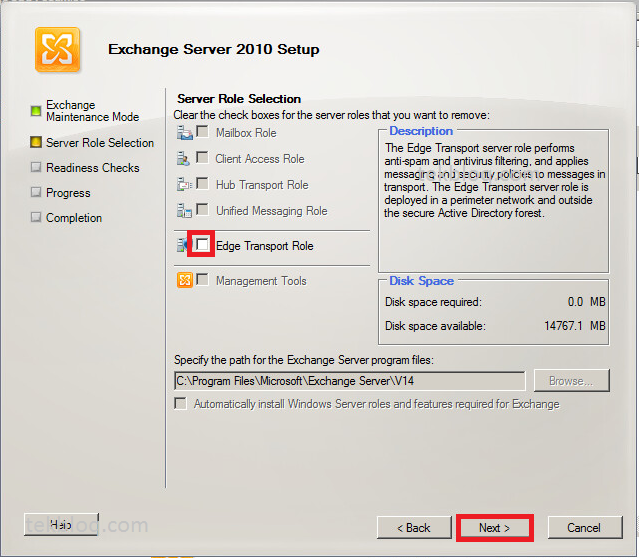Click the Edge Transport Role icon
Viewport: 639px width, 558px height.
click(182, 246)
